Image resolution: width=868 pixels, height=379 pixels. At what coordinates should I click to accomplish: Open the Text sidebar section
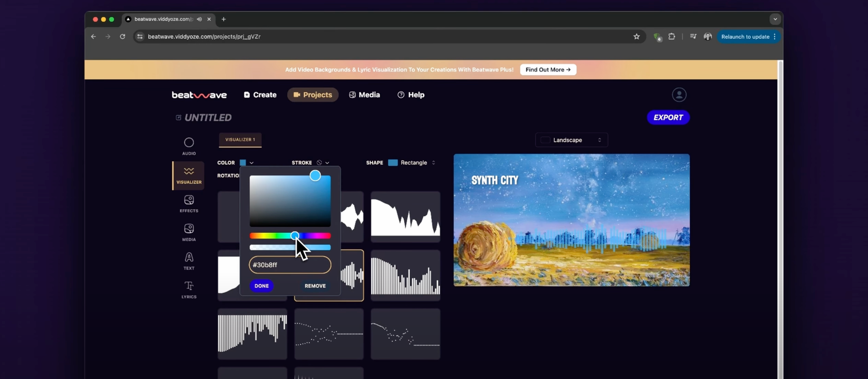pos(189,261)
